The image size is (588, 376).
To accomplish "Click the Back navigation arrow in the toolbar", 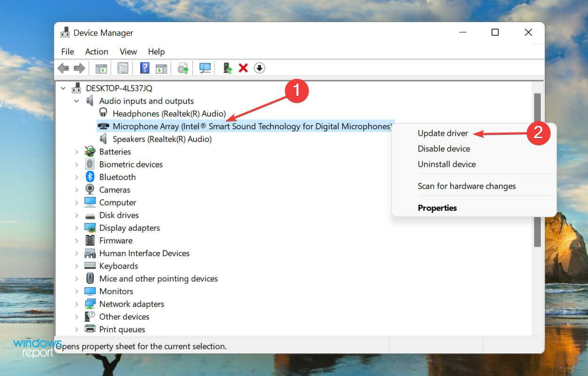I will pos(64,68).
